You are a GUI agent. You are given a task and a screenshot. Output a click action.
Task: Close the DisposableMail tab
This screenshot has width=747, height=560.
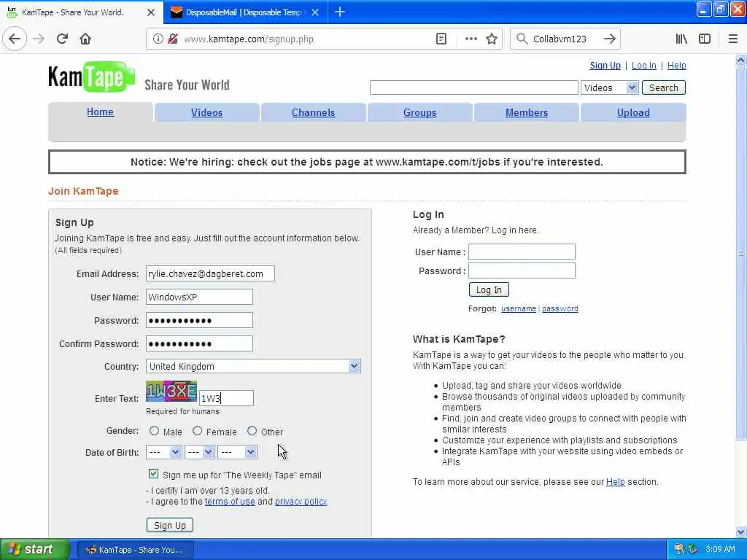click(315, 12)
